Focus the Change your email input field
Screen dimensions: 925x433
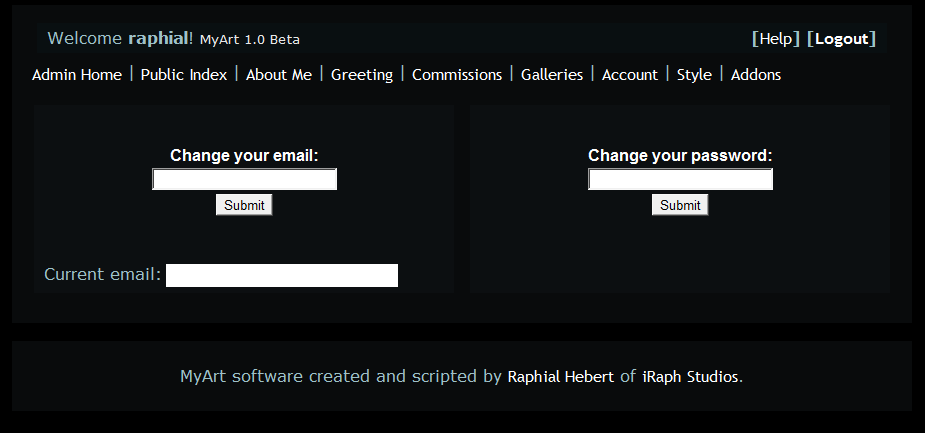coord(244,180)
